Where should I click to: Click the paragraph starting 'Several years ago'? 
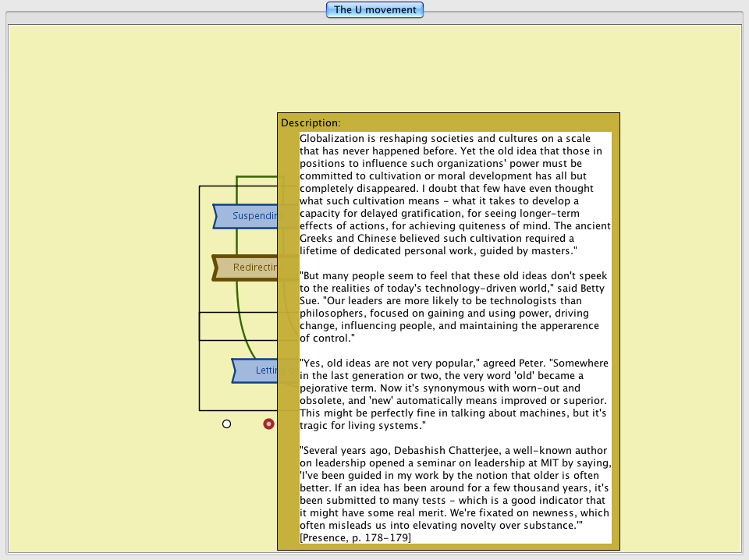453,487
